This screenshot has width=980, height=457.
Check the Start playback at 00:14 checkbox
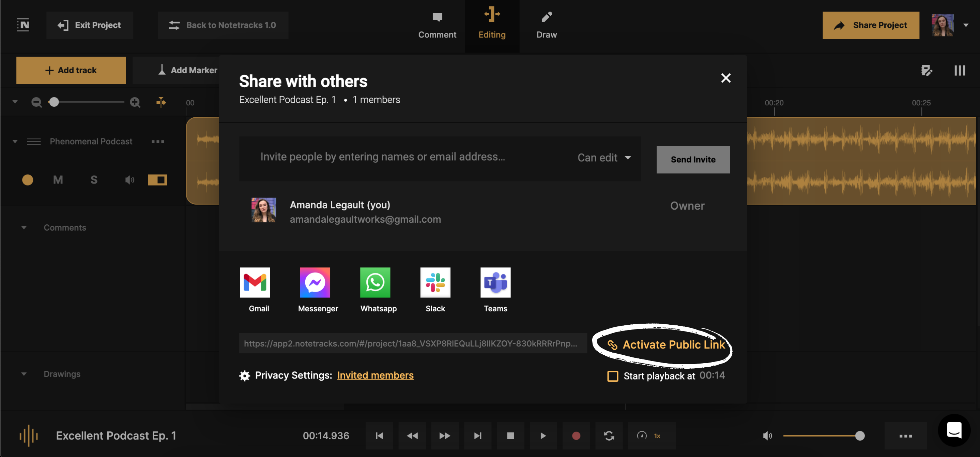tap(613, 376)
